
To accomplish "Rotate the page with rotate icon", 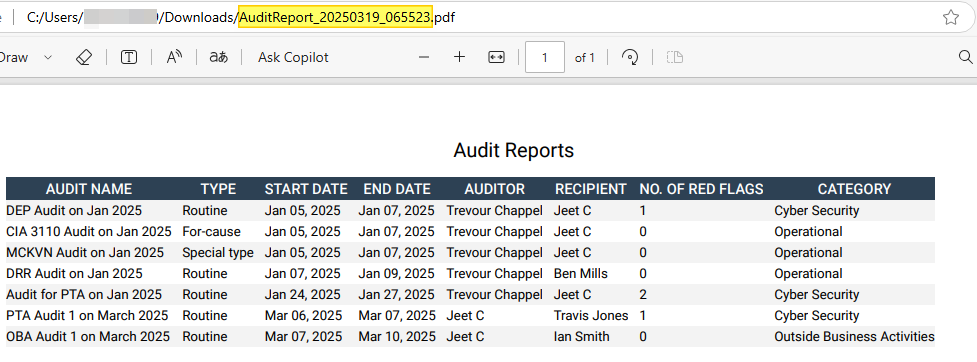I will [631, 57].
